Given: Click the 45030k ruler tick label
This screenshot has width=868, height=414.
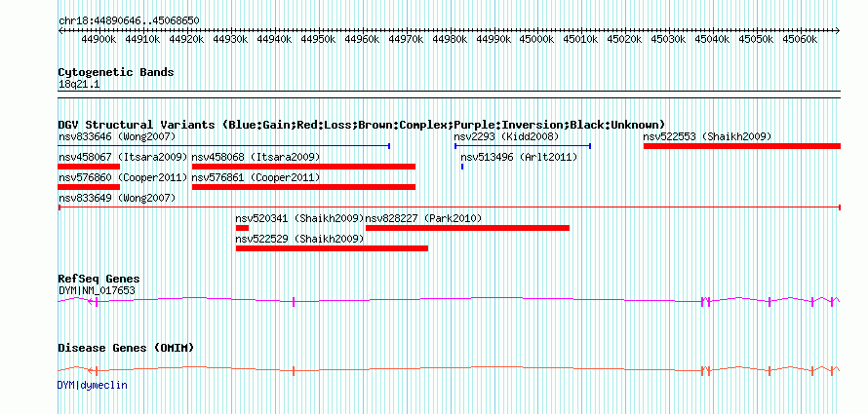Looking at the screenshot, I should pyautogui.click(x=669, y=39).
